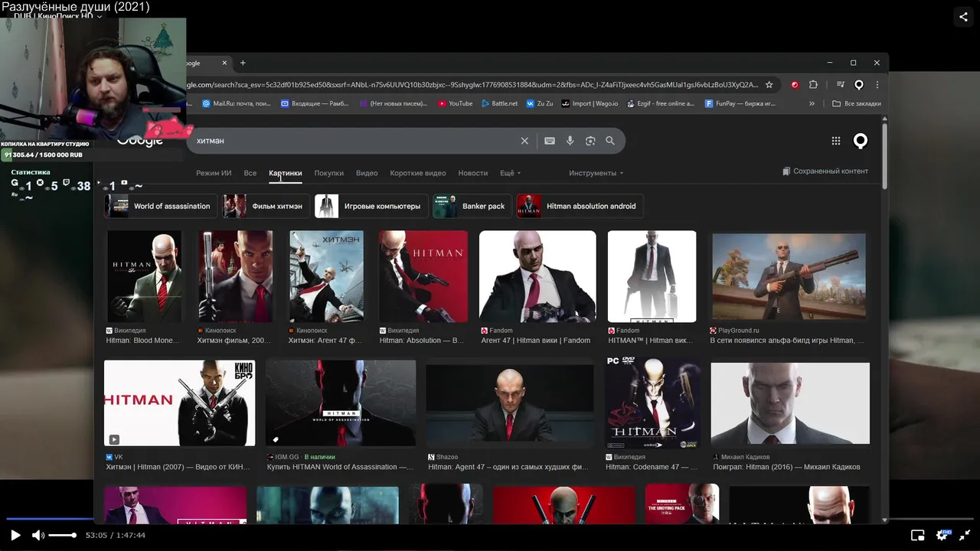Click the red extension icon in toolbar
The width and height of the screenshot is (980, 551).
(795, 84)
